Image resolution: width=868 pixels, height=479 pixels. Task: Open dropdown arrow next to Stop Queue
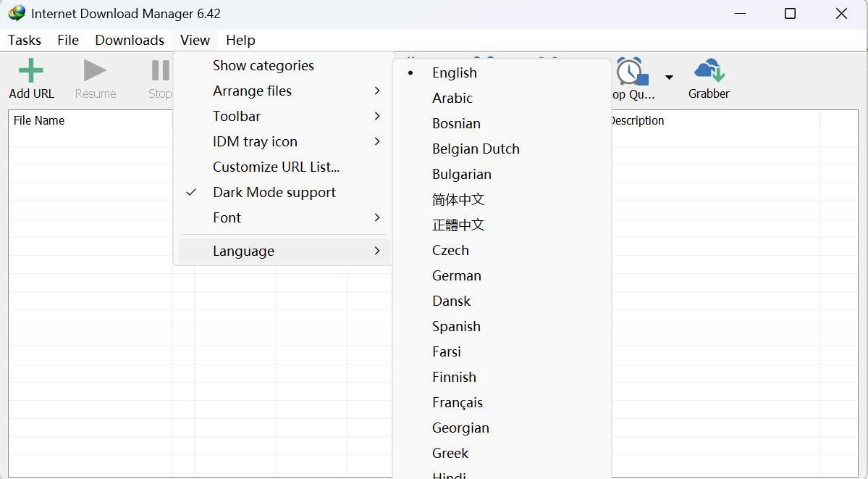pos(669,77)
